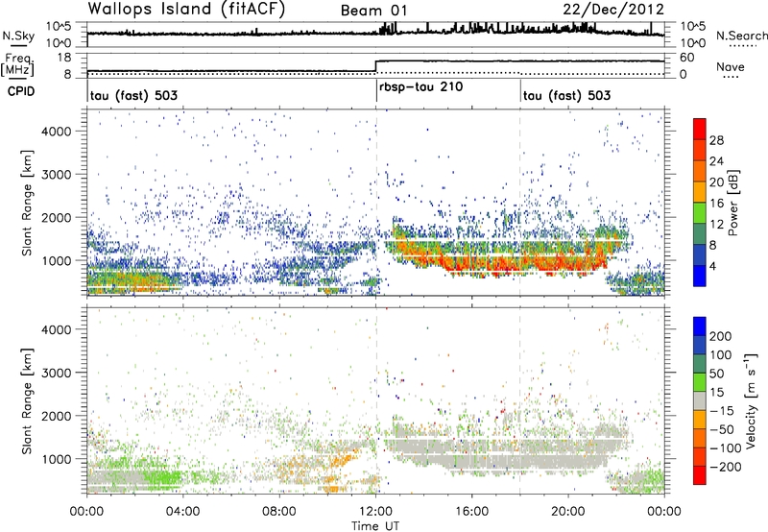Click the "200" label on Velocity colorbar
This screenshot has width=768, height=532.
tap(721, 336)
